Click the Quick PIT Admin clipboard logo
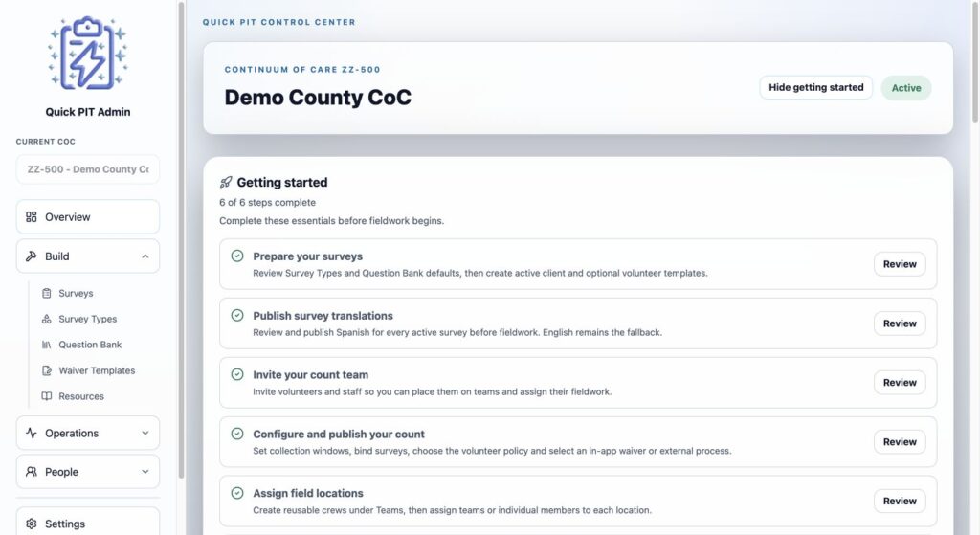The width and height of the screenshot is (980, 535). pos(87,53)
